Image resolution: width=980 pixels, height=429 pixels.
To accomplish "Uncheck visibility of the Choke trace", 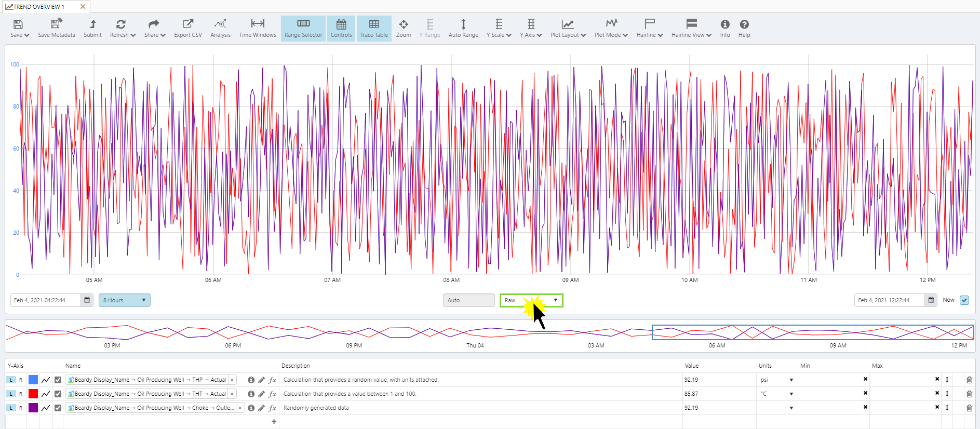I will tap(58, 408).
